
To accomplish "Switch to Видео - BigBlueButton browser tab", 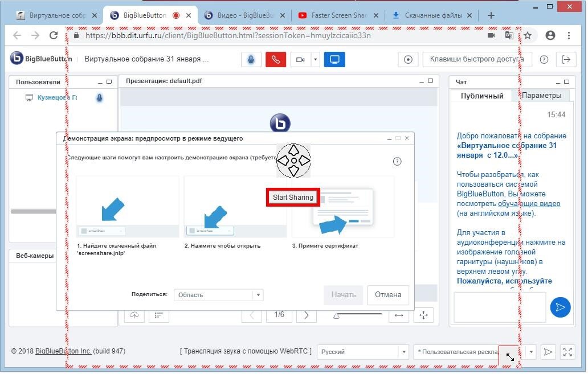I will tap(245, 15).
